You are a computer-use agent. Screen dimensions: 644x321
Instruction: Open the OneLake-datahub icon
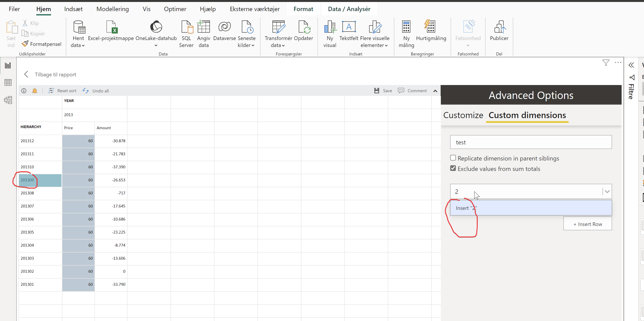156,27
